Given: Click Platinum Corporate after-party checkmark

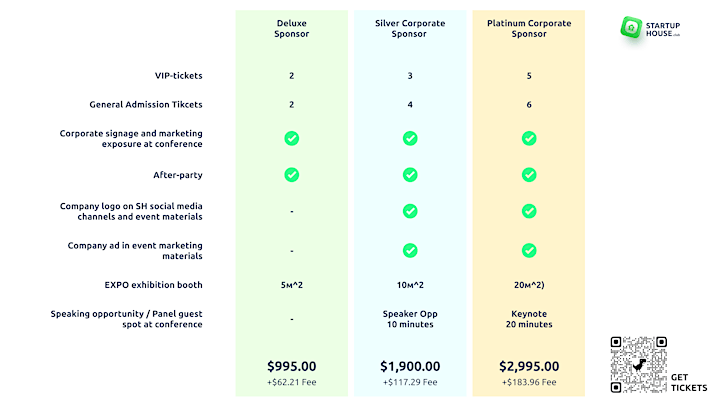Looking at the screenshot, I should click(x=529, y=174).
